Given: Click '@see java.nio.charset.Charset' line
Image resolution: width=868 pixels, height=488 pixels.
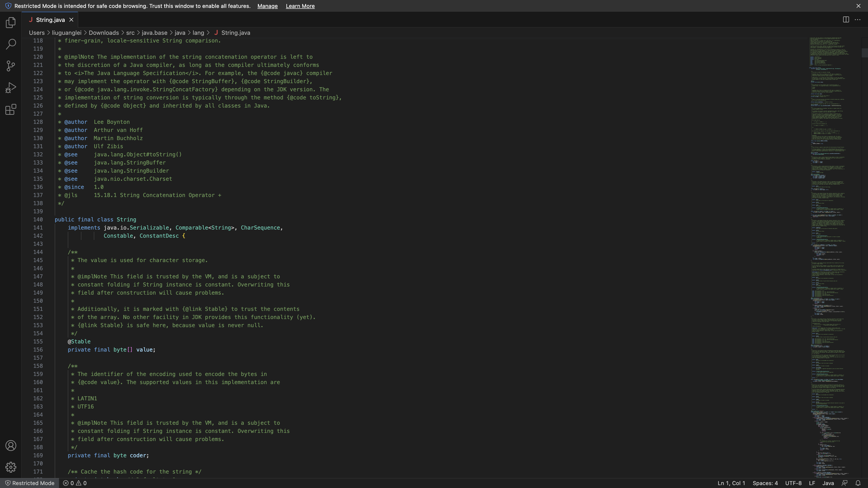Looking at the screenshot, I should coord(115,179).
